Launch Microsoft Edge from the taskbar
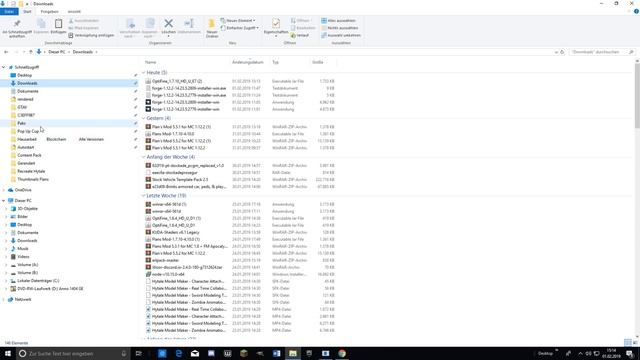This screenshot has height=360, width=640. tap(178, 353)
